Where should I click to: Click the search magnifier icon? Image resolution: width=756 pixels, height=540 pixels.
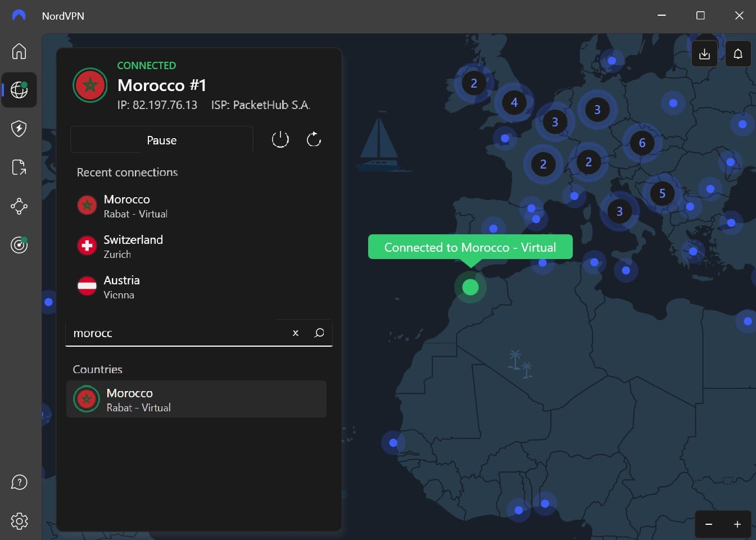point(319,333)
